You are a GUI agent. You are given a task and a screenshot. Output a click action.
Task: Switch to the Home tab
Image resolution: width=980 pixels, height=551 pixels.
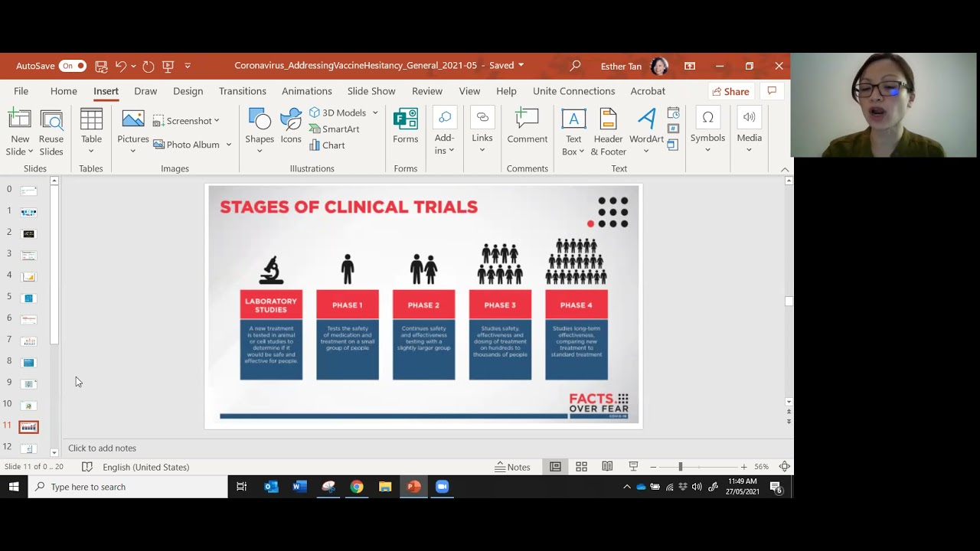pos(64,91)
